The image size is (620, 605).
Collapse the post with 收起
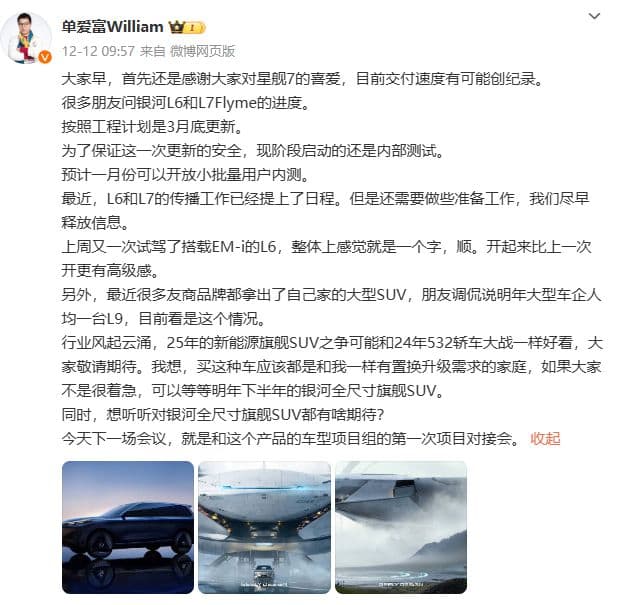coord(545,439)
